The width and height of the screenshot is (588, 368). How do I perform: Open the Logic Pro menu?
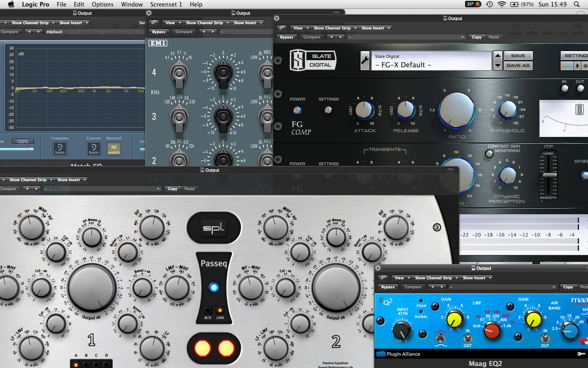(x=36, y=4)
